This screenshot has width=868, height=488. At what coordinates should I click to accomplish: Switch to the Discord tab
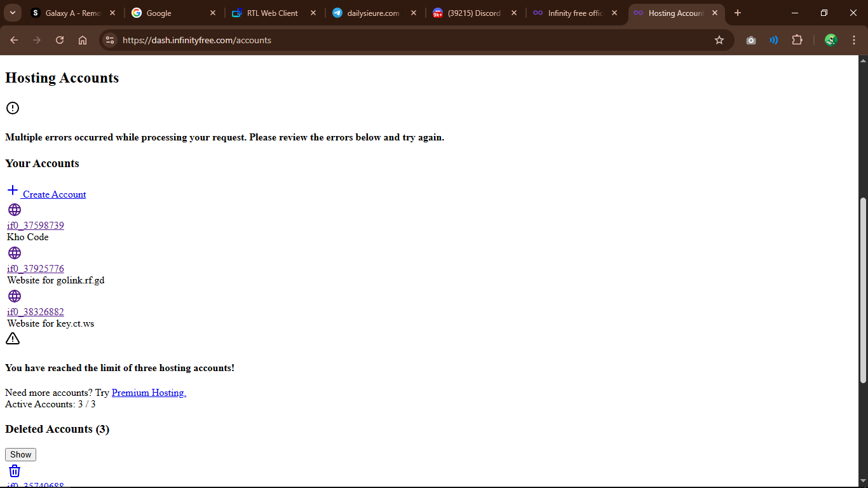[x=473, y=13]
